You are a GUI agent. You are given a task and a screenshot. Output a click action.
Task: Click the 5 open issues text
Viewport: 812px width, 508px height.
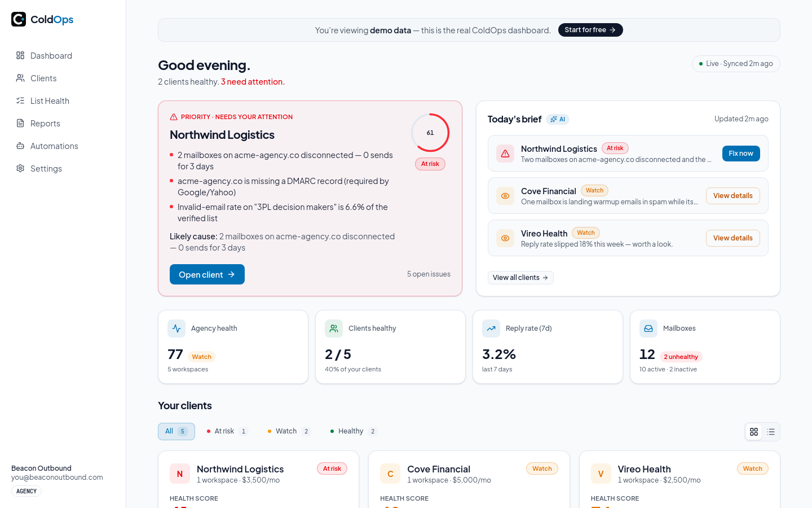pos(429,274)
